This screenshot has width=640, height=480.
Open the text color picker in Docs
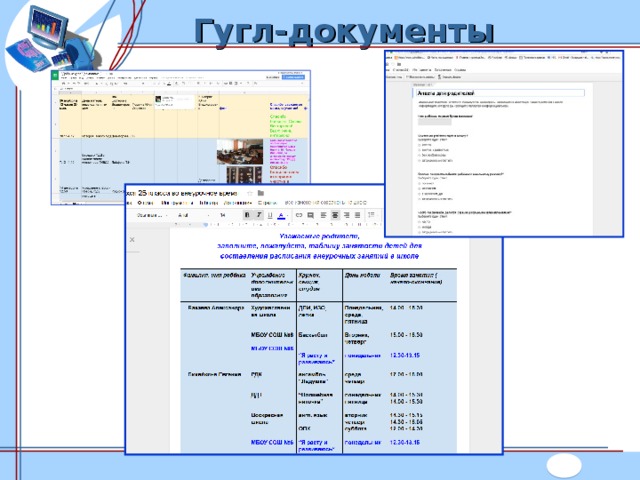click(282, 215)
